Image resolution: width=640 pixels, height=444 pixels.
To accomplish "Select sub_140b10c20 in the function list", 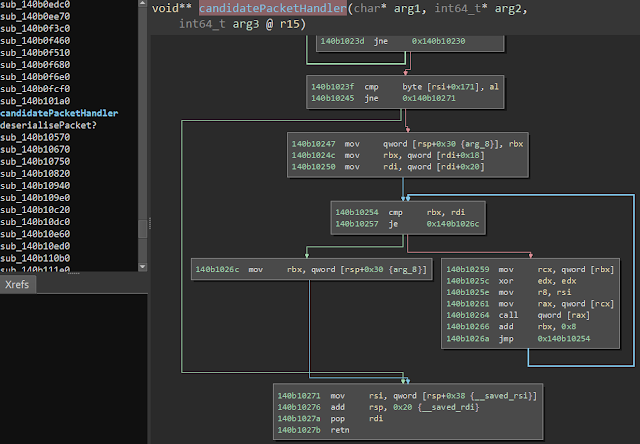I will click(35, 210).
